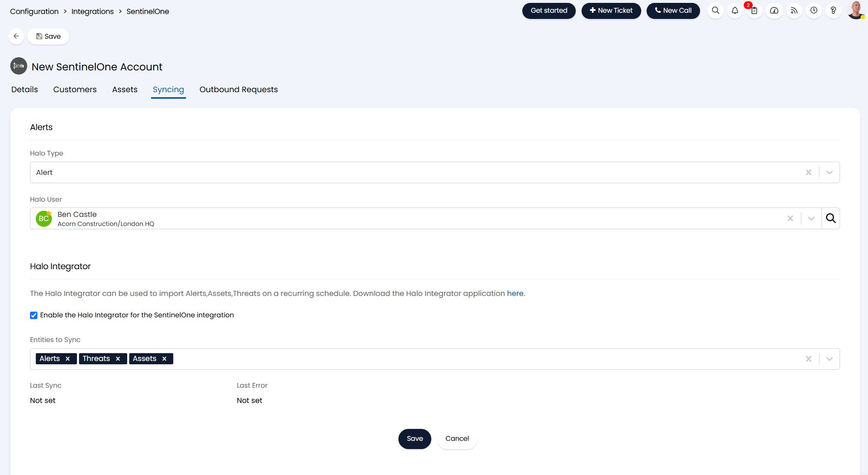Click the Not set Last Sync value
The image size is (868, 475).
click(43, 400)
